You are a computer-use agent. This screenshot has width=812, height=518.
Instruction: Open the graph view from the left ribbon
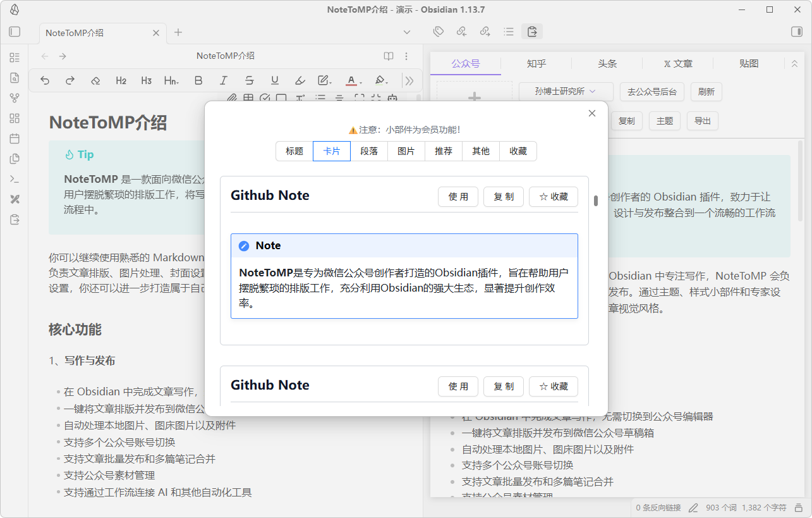coord(15,98)
